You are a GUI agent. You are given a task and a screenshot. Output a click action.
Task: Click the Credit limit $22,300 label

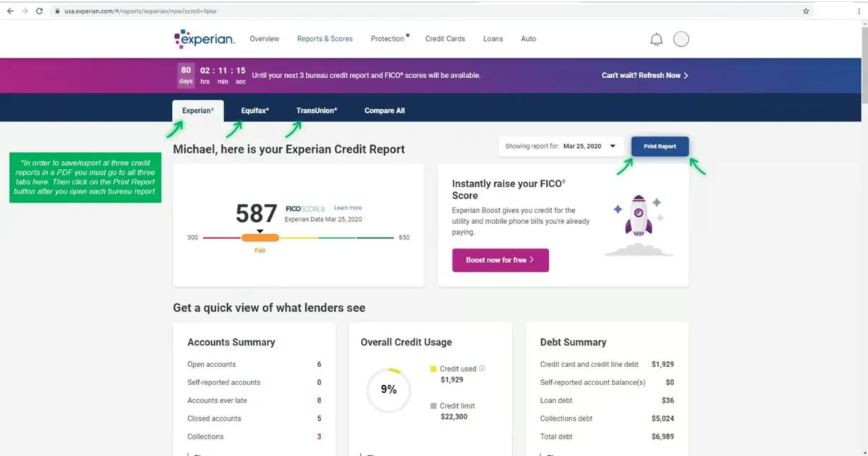(454, 411)
